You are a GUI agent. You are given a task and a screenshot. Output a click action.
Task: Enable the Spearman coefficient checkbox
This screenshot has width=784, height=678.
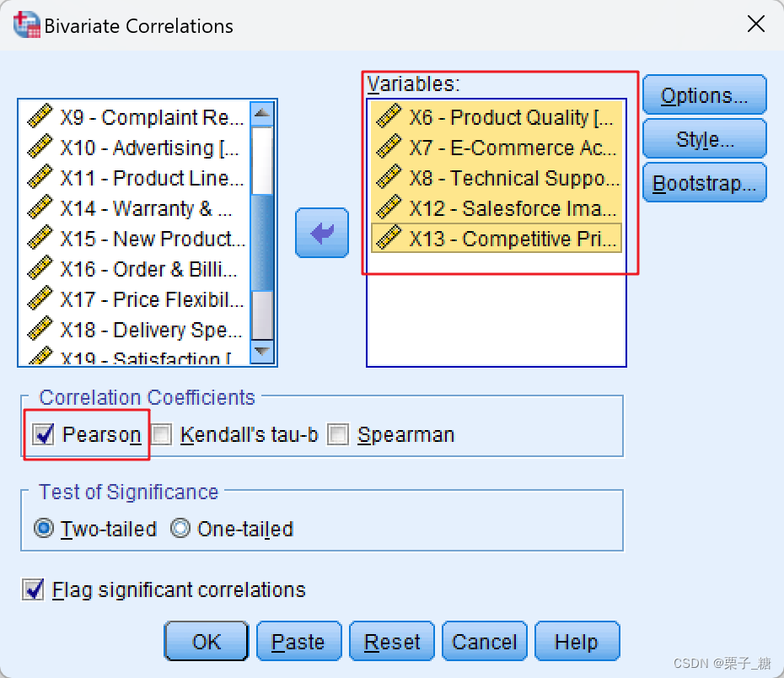tap(338, 435)
